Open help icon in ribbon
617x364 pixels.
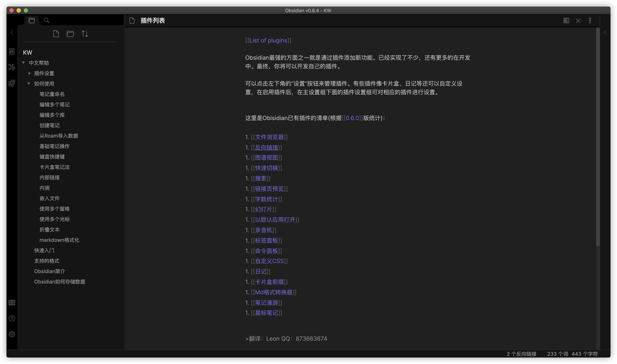pyautogui.click(x=12, y=318)
